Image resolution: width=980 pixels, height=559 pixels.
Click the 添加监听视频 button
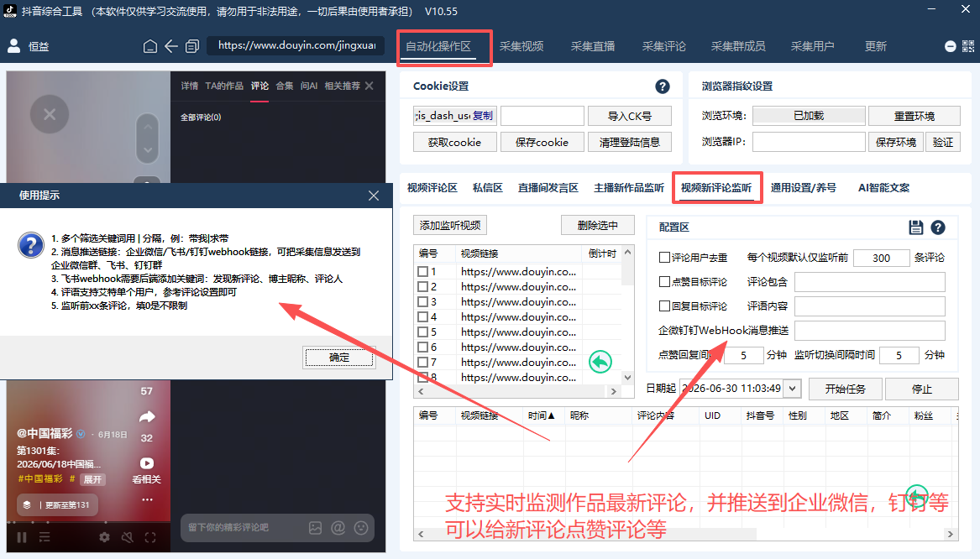(450, 225)
